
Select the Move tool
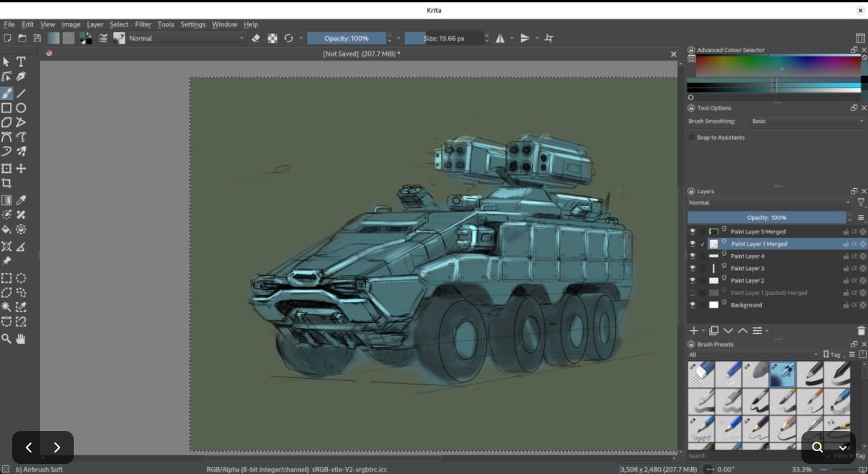coord(21,169)
